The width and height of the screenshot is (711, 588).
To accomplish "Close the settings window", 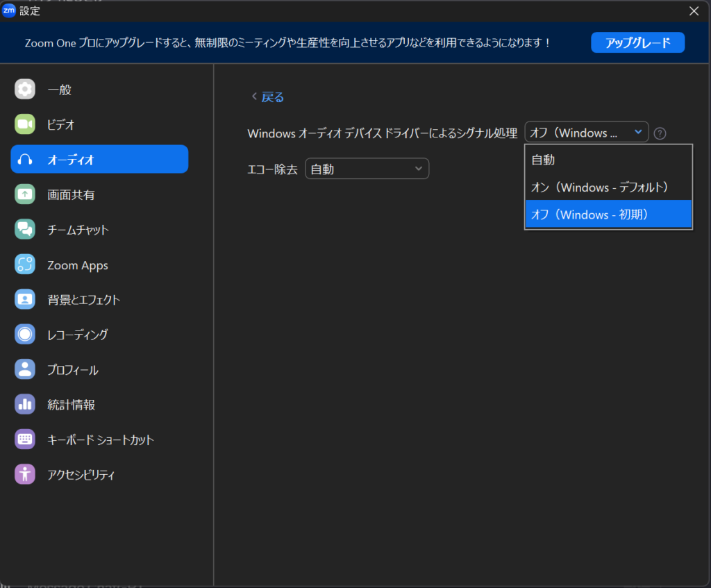I will coord(694,11).
